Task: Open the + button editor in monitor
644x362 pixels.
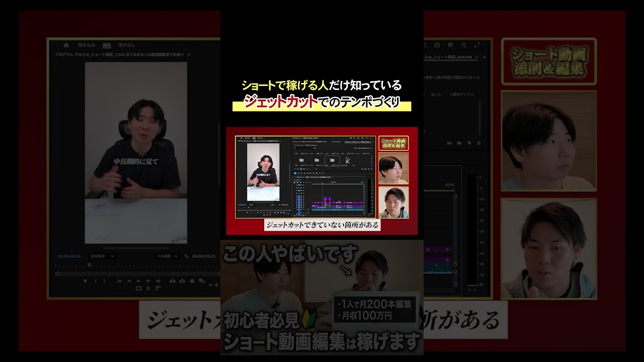Action: 216,285
